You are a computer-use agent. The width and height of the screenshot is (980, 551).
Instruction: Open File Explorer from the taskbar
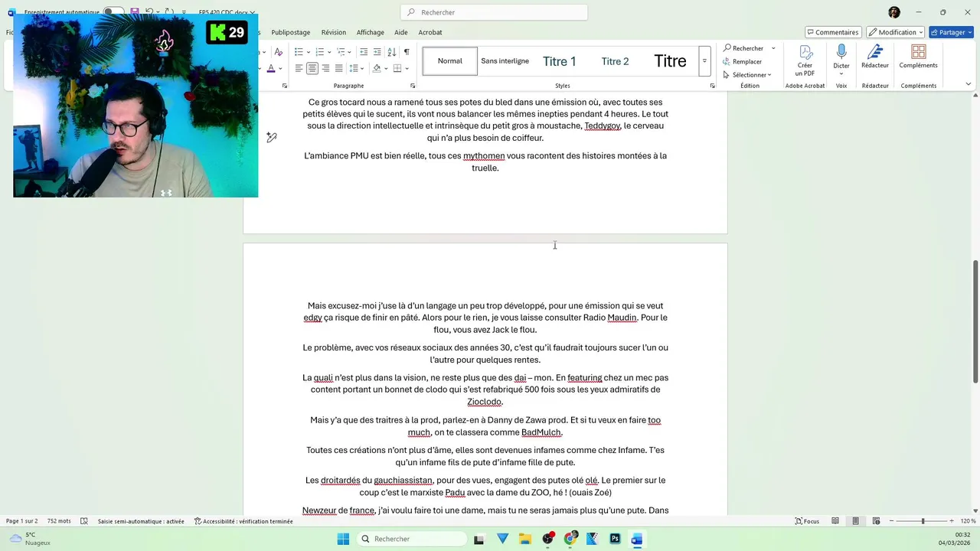(525, 539)
